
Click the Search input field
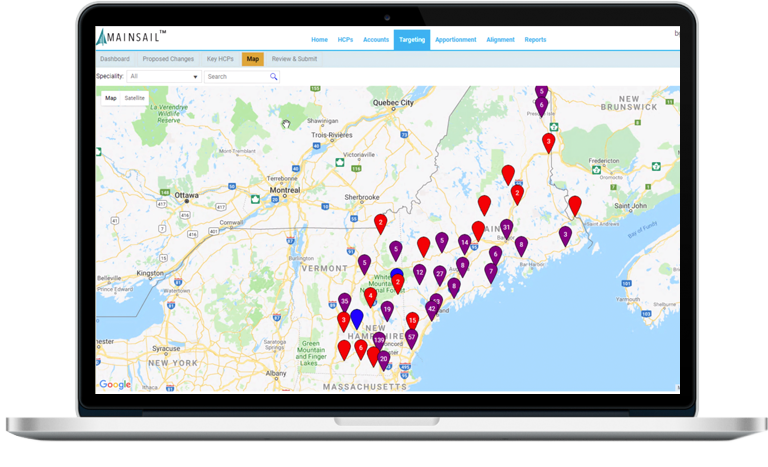pos(236,76)
